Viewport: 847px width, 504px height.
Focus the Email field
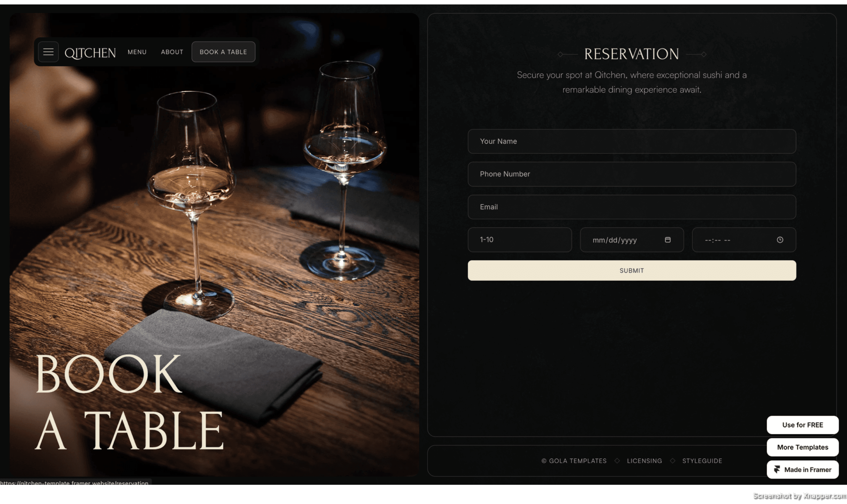click(x=632, y=207)
